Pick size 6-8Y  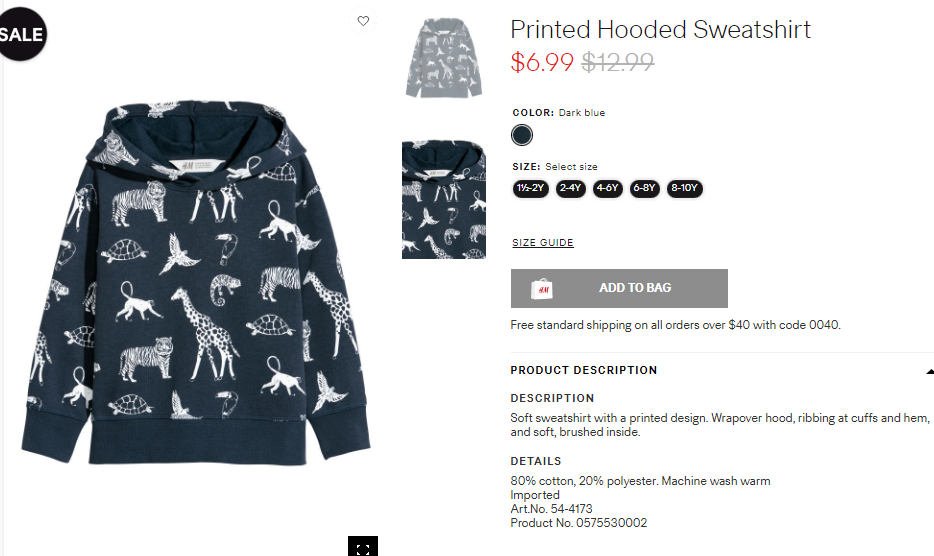[x=645, y=188]
